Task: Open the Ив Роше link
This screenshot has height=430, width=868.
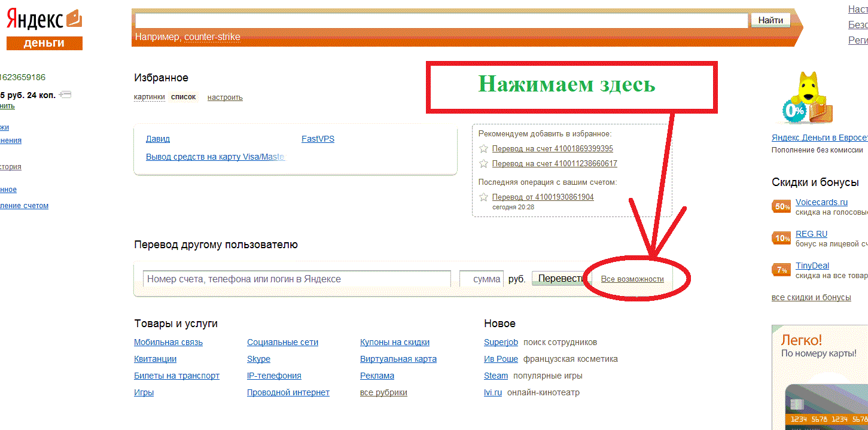Action: pos(501,359)
